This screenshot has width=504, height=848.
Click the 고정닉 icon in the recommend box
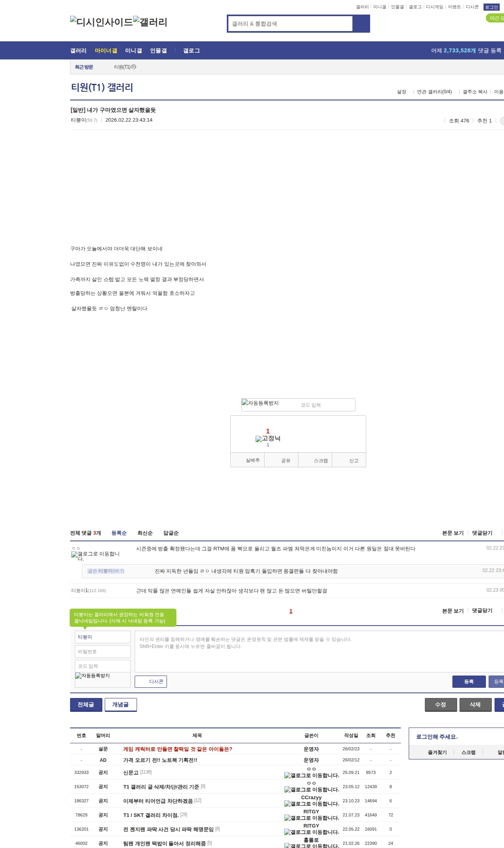coord(268,439)
